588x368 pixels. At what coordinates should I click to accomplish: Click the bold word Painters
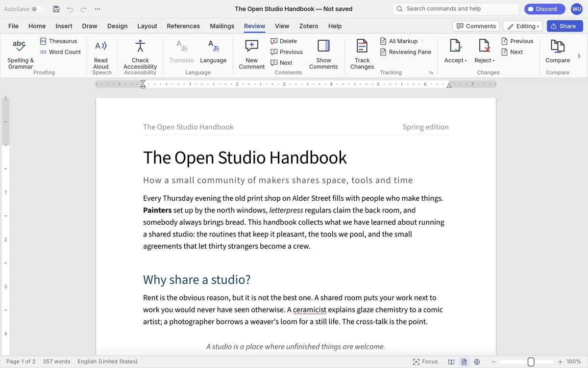pos(157,210)
